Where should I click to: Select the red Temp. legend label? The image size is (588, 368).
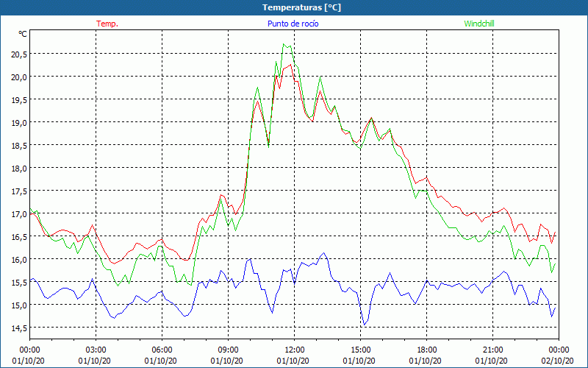[x=107, y=24]
